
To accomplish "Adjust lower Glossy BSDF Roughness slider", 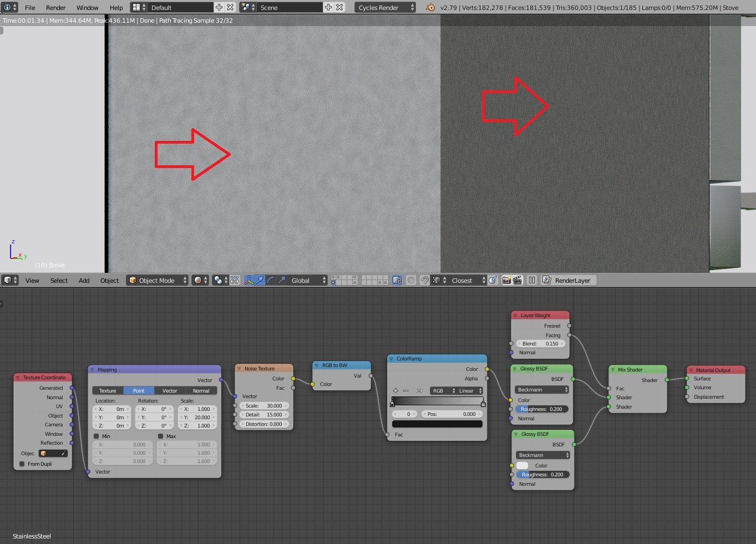I will point(542,474).
